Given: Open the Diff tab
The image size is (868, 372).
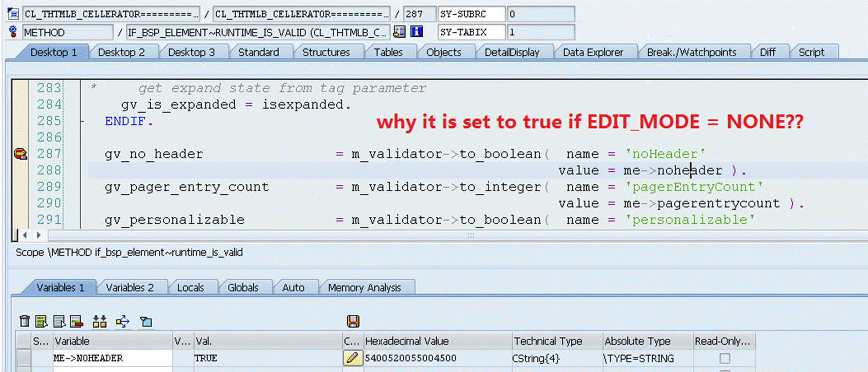Looking at the screenshot, I should (x=767, y=52).
